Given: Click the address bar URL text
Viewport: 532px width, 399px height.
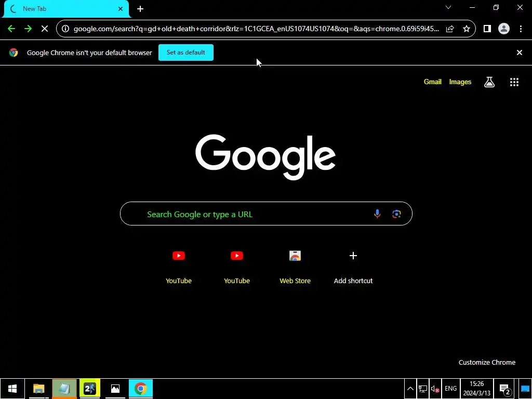Looking at the screenshot, I should [x=256, y=29].
